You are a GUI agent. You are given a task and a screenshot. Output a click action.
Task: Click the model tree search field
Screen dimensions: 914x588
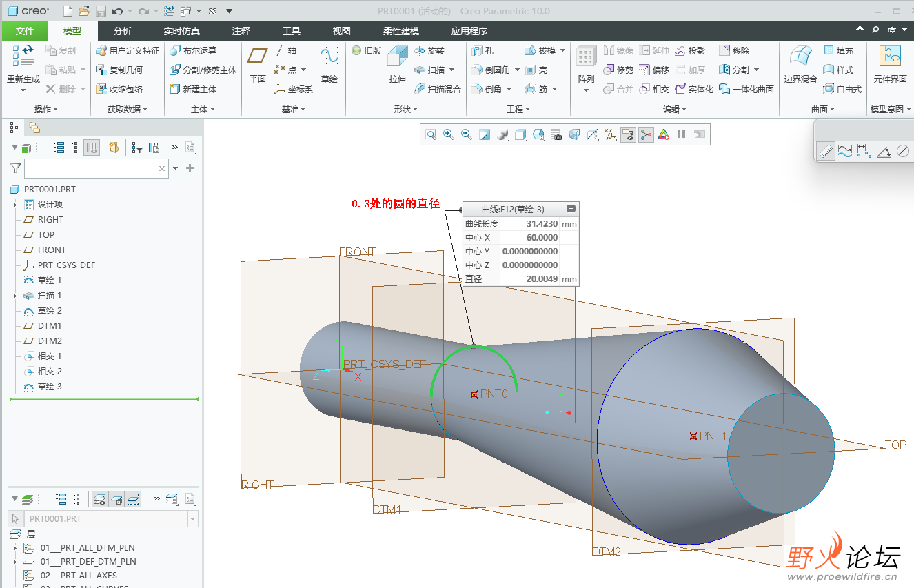[x=96, y=168]
